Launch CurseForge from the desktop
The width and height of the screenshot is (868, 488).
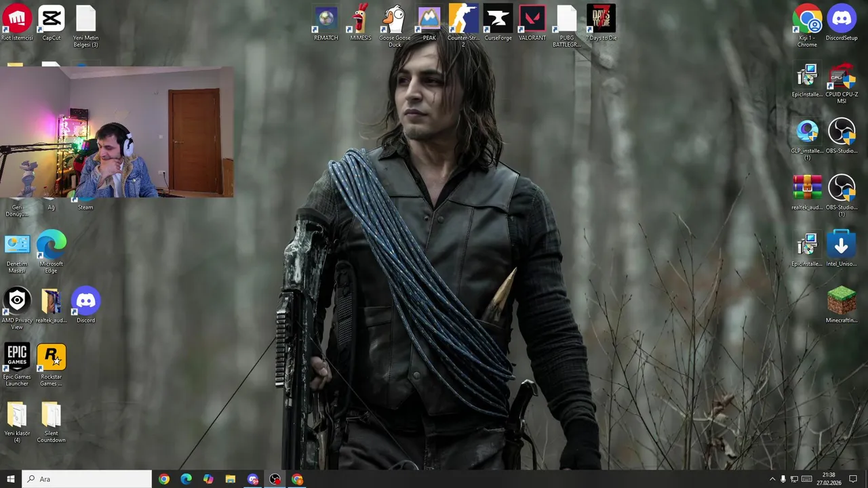[x=498, y=23]
